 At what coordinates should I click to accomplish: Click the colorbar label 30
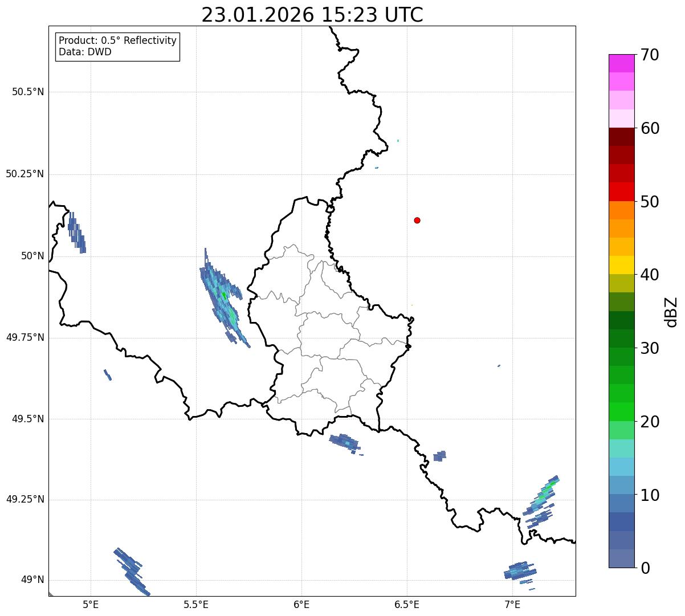pos(650,348)
